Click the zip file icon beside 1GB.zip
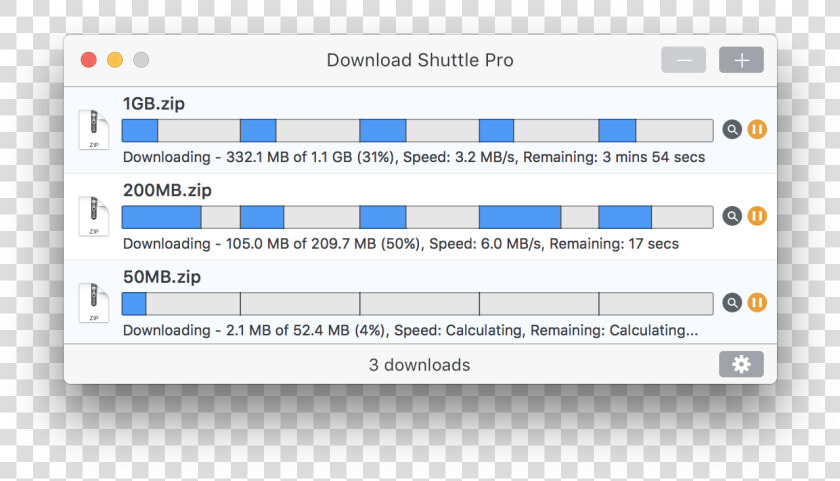840x481 pixels. click(x=94, y=130)
